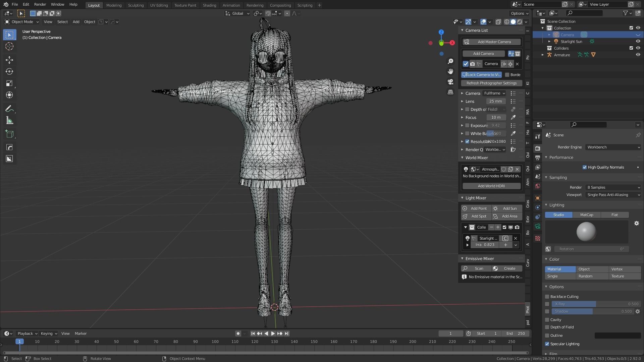644x362 pixels.
Task: Open the Render Engine dropdown
Action: pos(613,147)
